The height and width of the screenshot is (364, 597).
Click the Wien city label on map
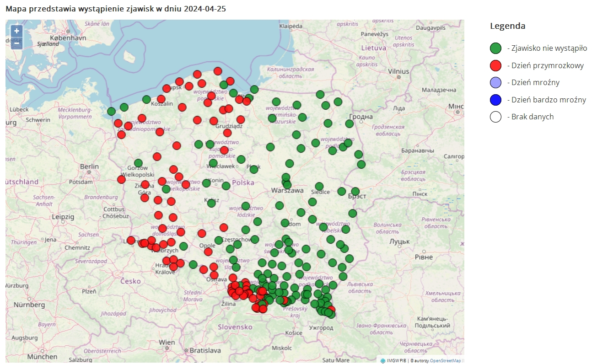point(167,342)
